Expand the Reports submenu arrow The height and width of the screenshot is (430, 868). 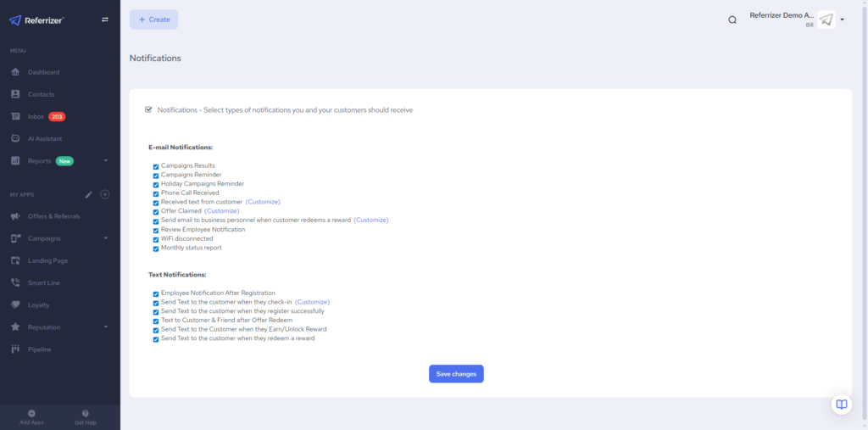[106, 160]
